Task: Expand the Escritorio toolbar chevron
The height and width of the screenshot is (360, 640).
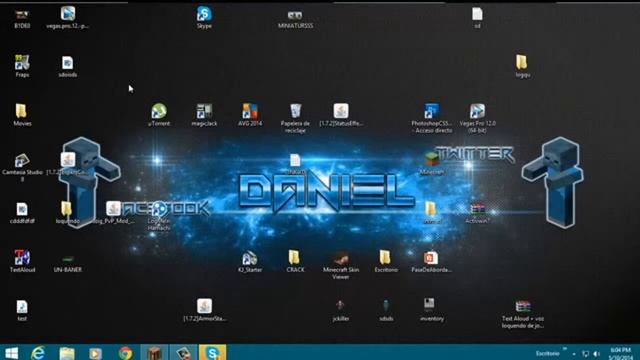Action: [565, 349]
